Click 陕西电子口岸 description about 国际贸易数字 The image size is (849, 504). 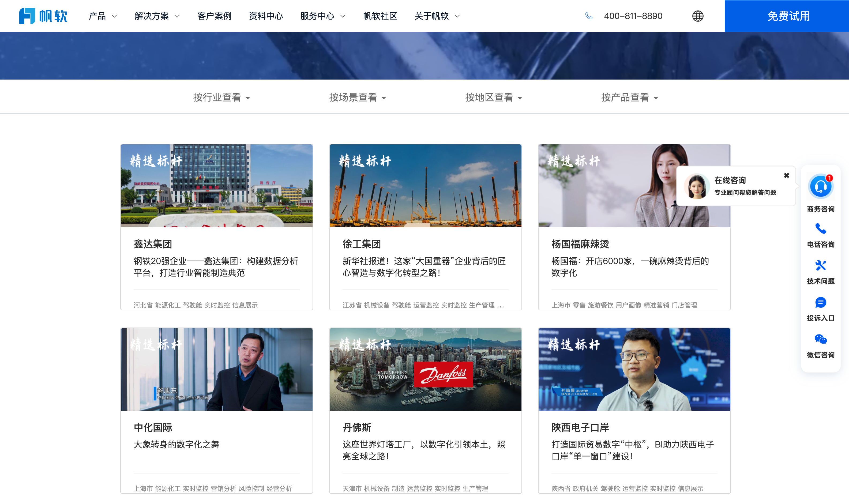pos(632,450)
